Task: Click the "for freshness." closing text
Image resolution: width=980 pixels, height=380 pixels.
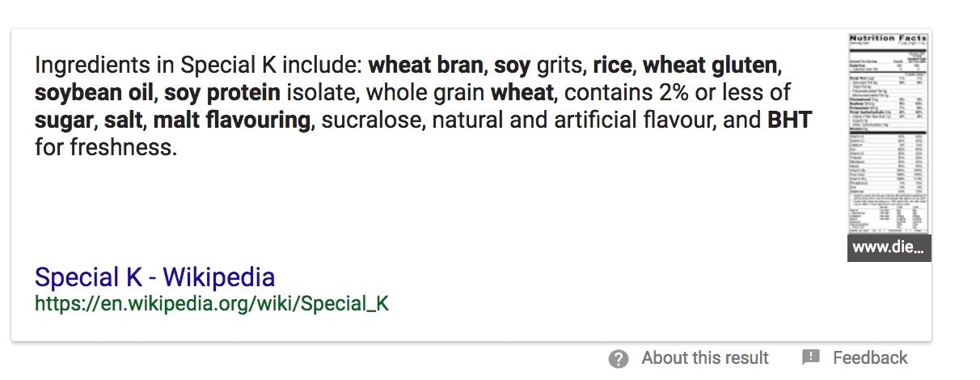Action: (105, 149)
